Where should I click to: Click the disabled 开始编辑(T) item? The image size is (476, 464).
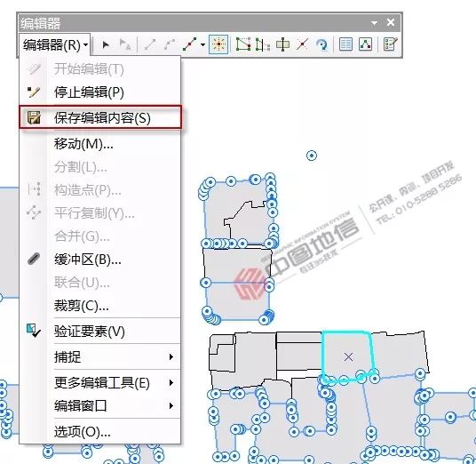pyautogui.click(x=99, y=69)
